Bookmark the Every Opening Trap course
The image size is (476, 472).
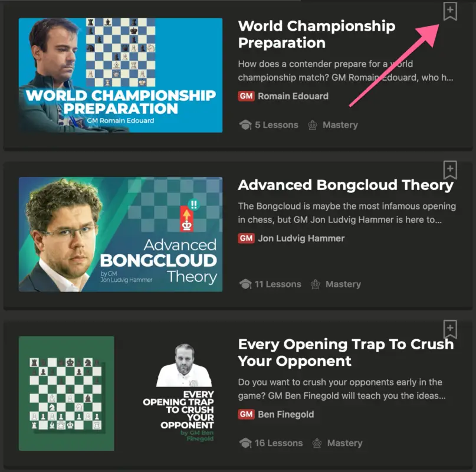click(x=450, y=329)
